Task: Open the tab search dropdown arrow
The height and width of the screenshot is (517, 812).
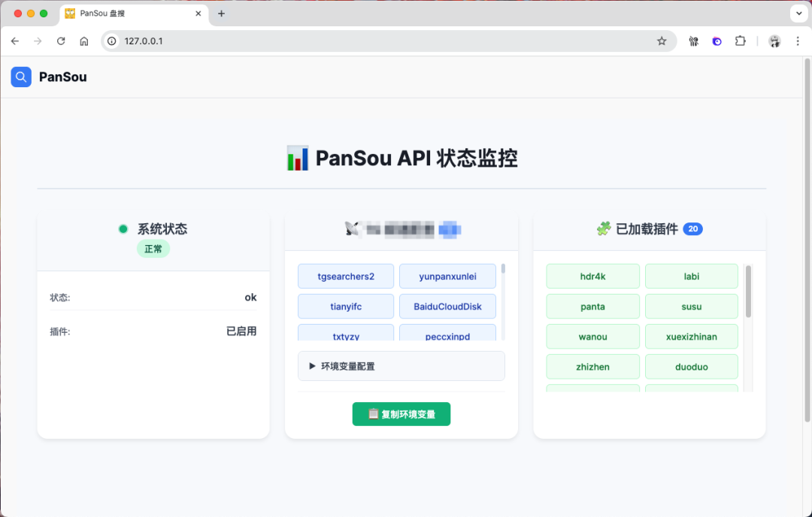Action: [798, 14]
